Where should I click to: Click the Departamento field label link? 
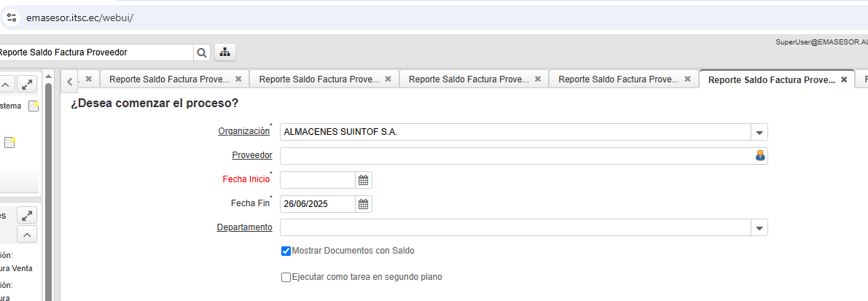click(x=244, y=227)
